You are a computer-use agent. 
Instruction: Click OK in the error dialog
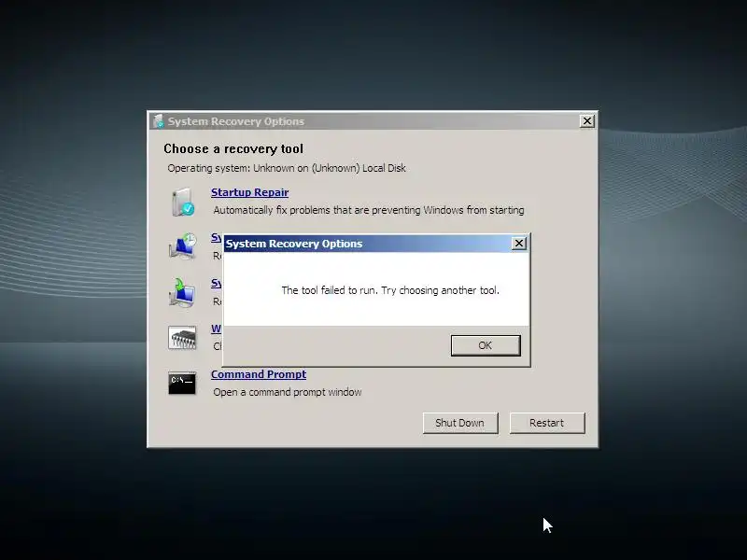pos(486,345)
